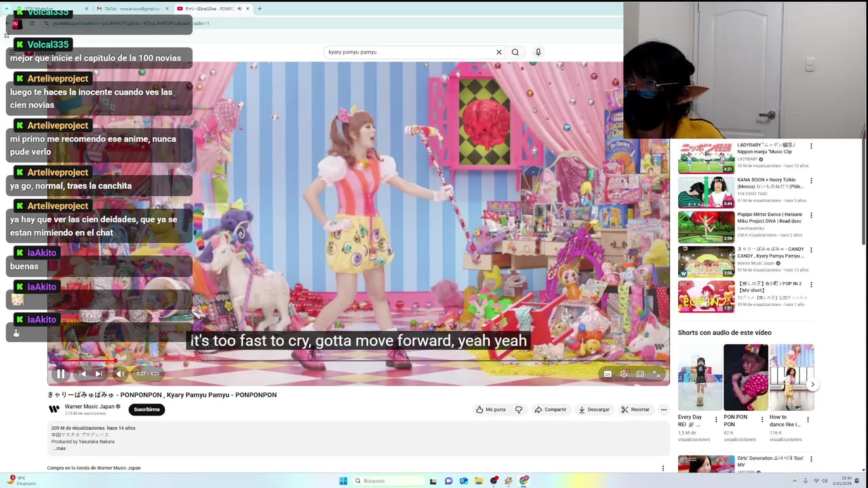Image resolution: width=868 pixels, height=488 pixels.
Task: Switch player to theater mode
Action: [640, 373]
